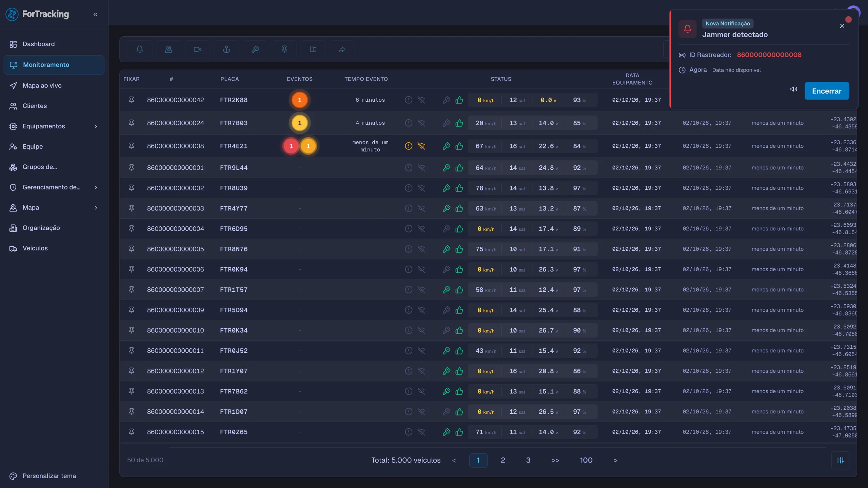This screenshot has height=488, width=868.
Task: Click the video camera toolbar icon
Action: click(x=197, y=49)
